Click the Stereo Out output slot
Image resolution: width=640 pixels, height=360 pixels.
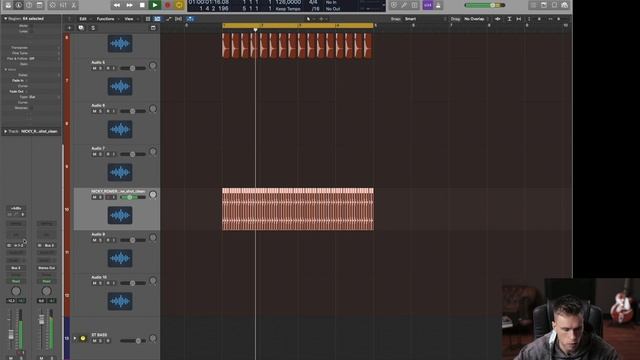pyautogui.click(x=47, y=268)
